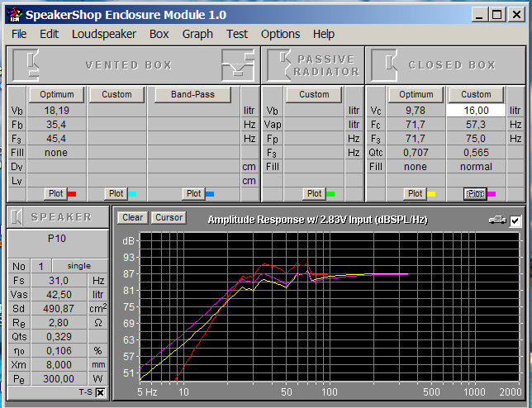Click the SpeakerShop title bar app icon
The image size is (532, 408).
coord(14,14)
